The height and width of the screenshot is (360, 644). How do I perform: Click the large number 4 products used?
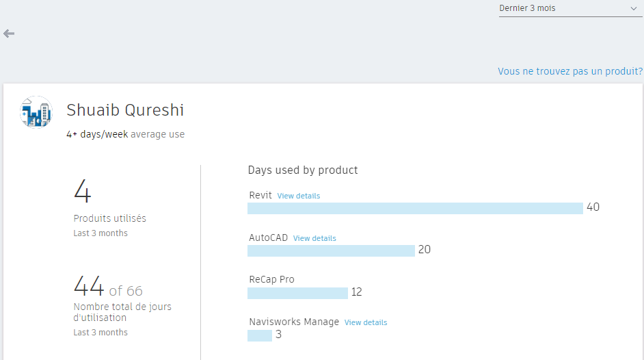tap(82, 191)
